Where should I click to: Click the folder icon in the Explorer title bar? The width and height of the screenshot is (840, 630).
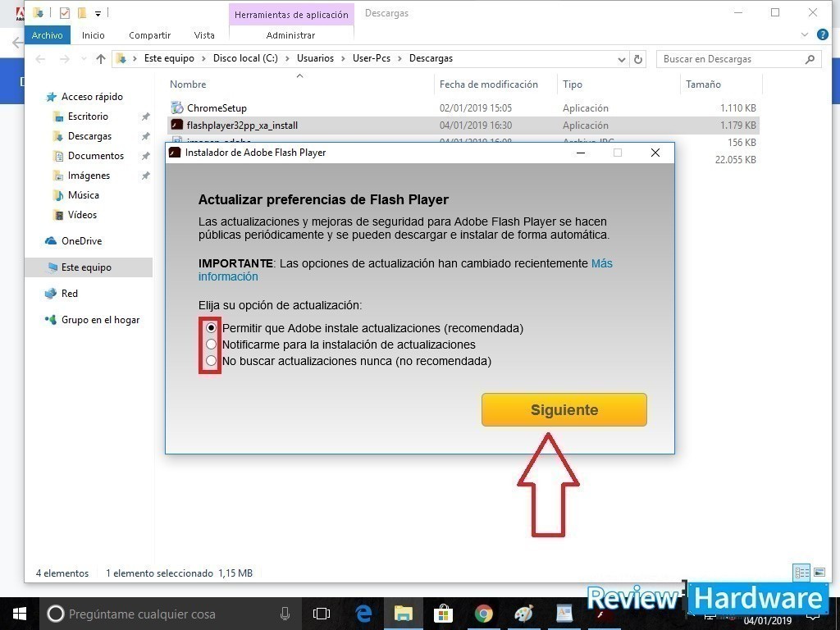point(38,13)
